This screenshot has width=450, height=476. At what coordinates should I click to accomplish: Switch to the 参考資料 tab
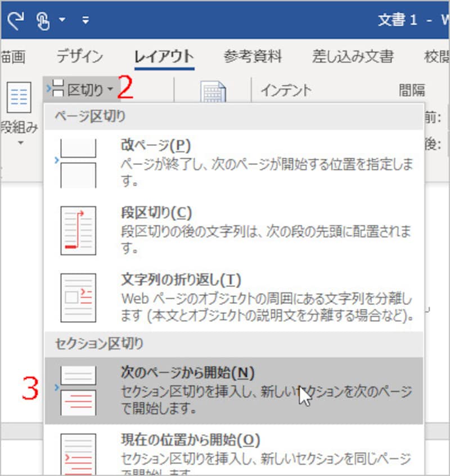(254, 56)
